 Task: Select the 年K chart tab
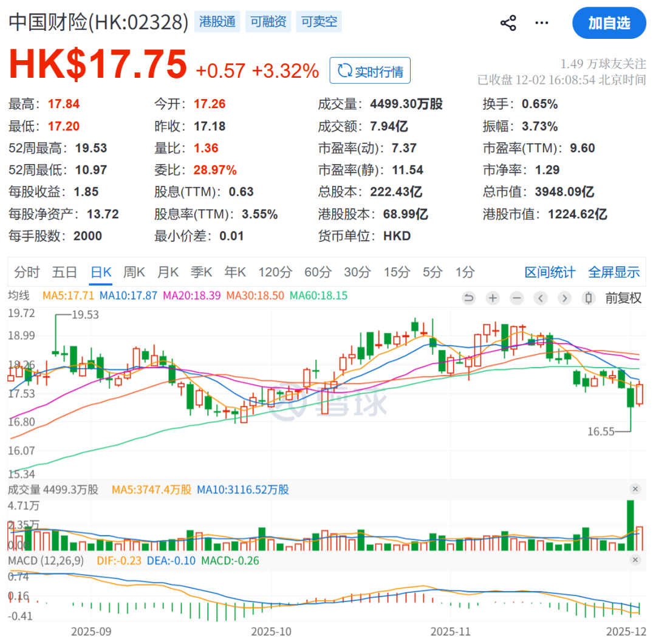pyautogui.click(x=234, y=272)
